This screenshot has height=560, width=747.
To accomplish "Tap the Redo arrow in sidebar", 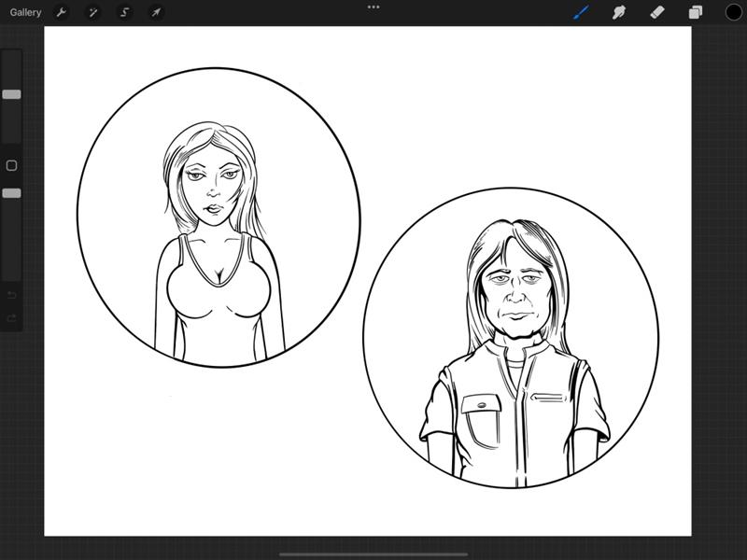I will (x=11, y=318).
